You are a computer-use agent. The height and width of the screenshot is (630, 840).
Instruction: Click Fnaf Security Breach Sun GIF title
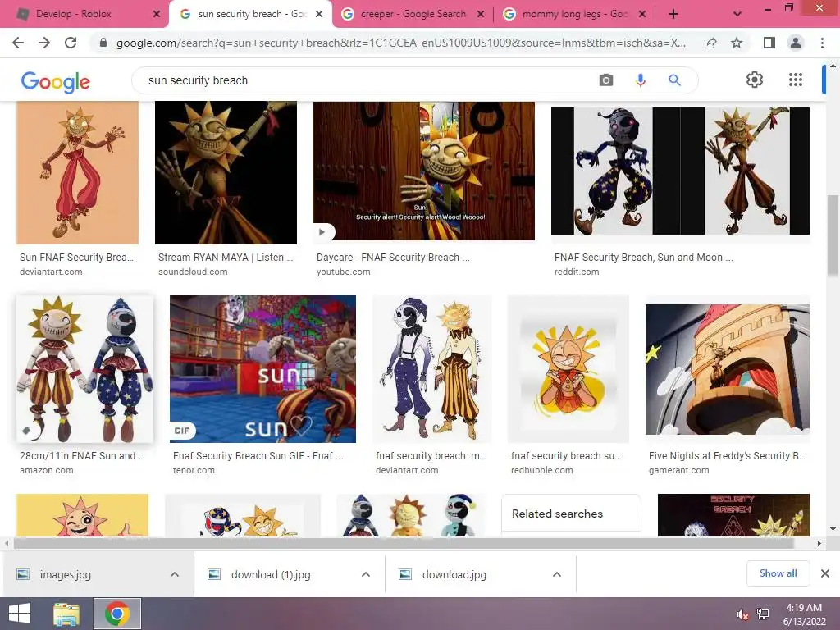click(x=258, y=456)
